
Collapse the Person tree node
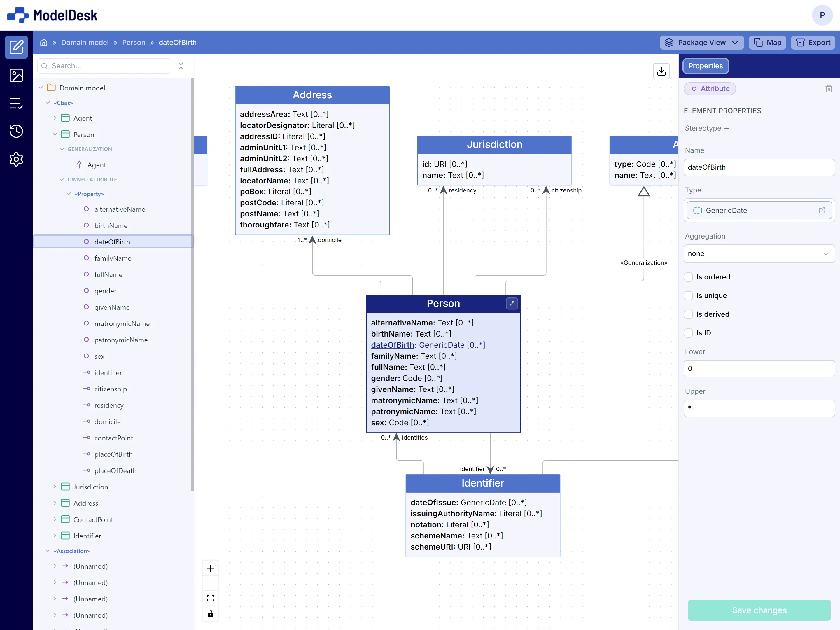55,134
